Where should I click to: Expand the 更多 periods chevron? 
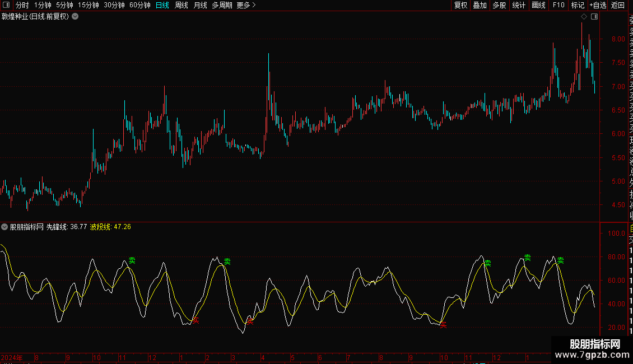click(x=254, y=5)
